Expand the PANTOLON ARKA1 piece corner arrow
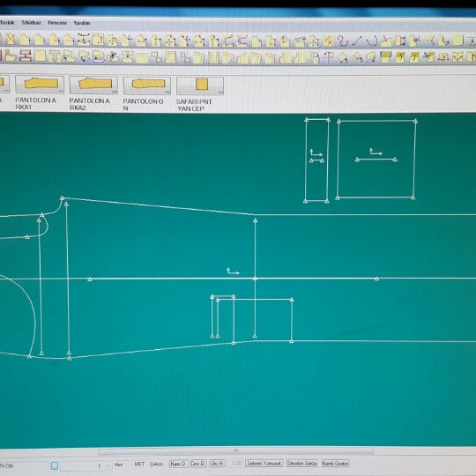 tap(61, 91)
